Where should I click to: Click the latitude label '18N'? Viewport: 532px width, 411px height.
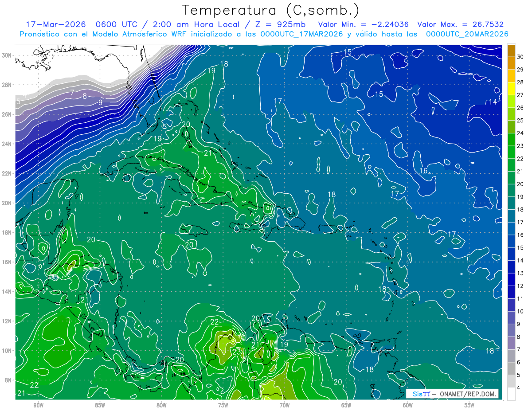click(8, 233)
